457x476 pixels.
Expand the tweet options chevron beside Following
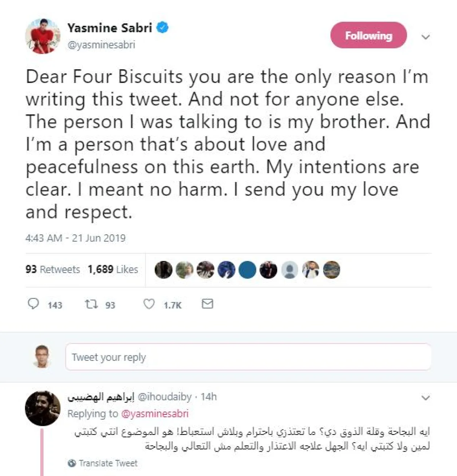coord(426,37)
